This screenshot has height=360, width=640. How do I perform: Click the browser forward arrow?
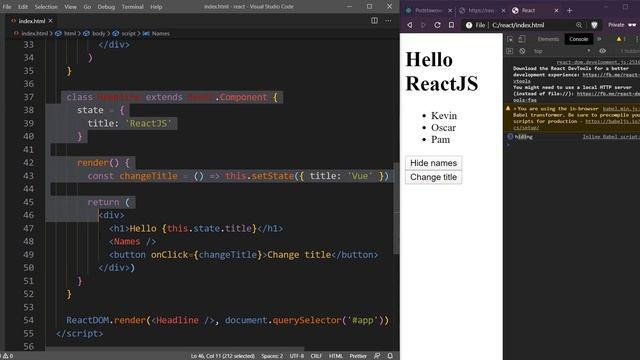pyautogui.click(x=423, y=25)
